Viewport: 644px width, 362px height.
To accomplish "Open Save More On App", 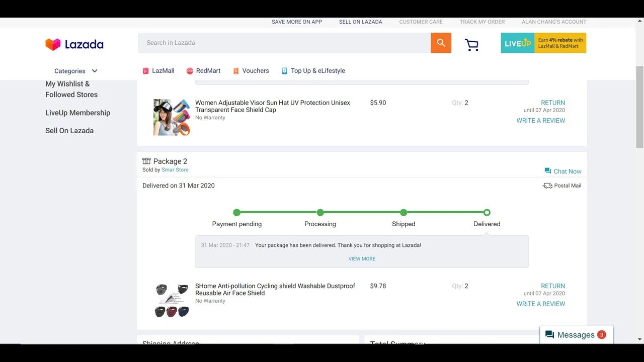I will 297,22.
